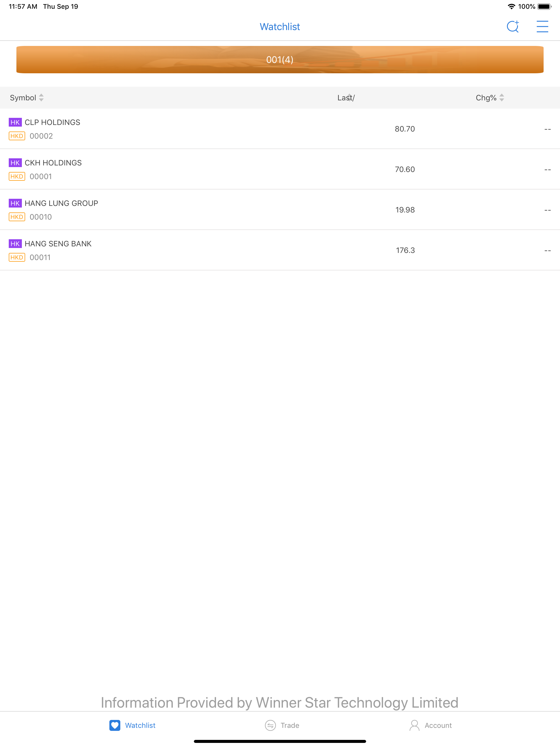Tap the change value for CLP HOLDINGS
The width and height of the screenshot is (560, 747).
pyautogui.click(x=547, y=129)
